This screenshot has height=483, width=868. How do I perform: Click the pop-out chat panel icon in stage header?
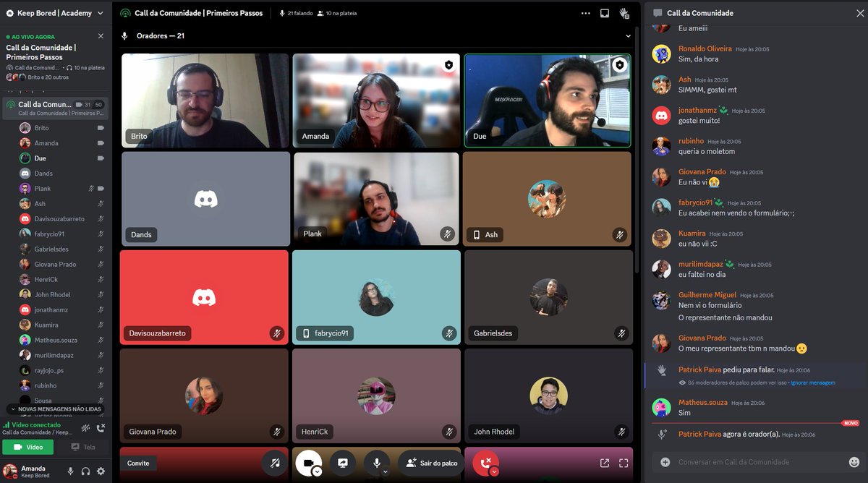pyautogui.click(x=605, y=13)
